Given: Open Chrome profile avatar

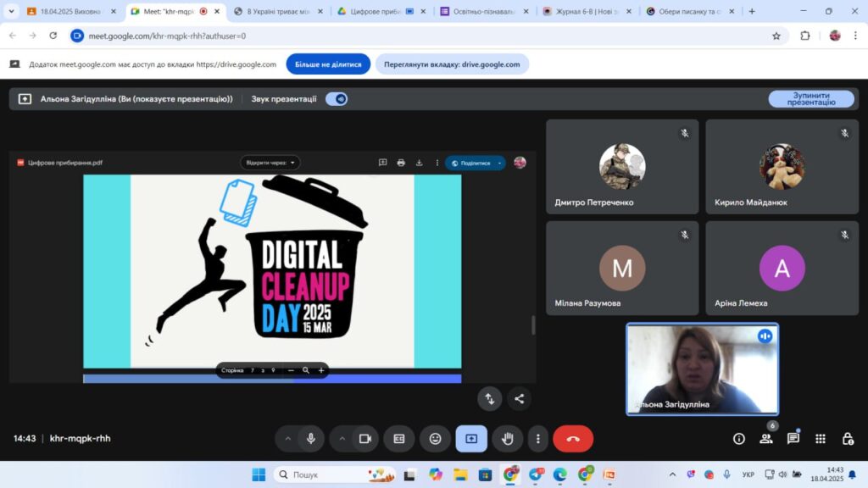Looking at the screenshot, I should pos(835,36).
